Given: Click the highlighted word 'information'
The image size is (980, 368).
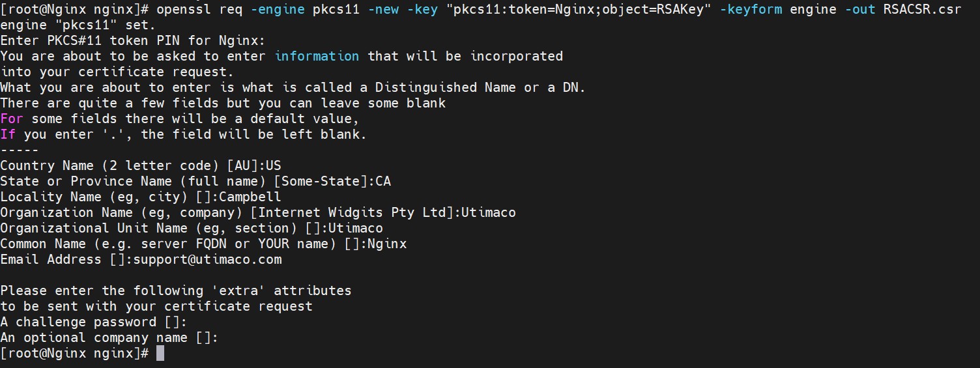Looking at the screenshot, I should 317,57.
